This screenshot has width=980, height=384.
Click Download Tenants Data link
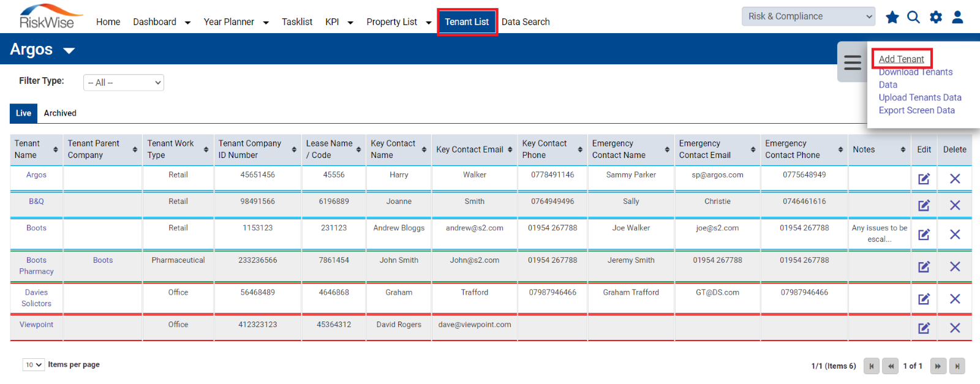click(x=916, y=78)
